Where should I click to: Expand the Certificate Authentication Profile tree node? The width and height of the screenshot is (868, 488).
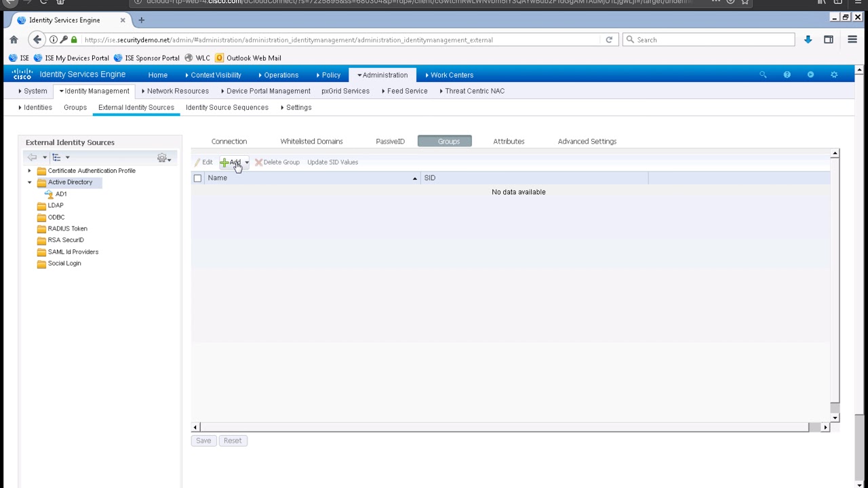29,171
